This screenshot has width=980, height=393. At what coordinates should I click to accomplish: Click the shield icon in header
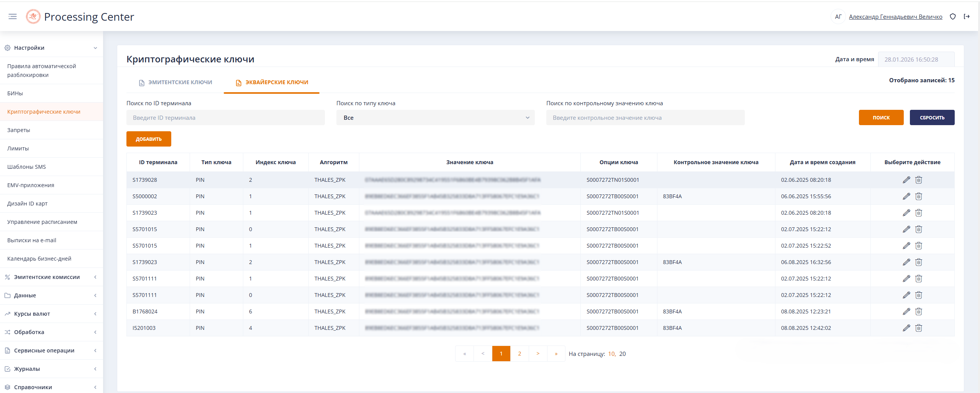[953, 16]
